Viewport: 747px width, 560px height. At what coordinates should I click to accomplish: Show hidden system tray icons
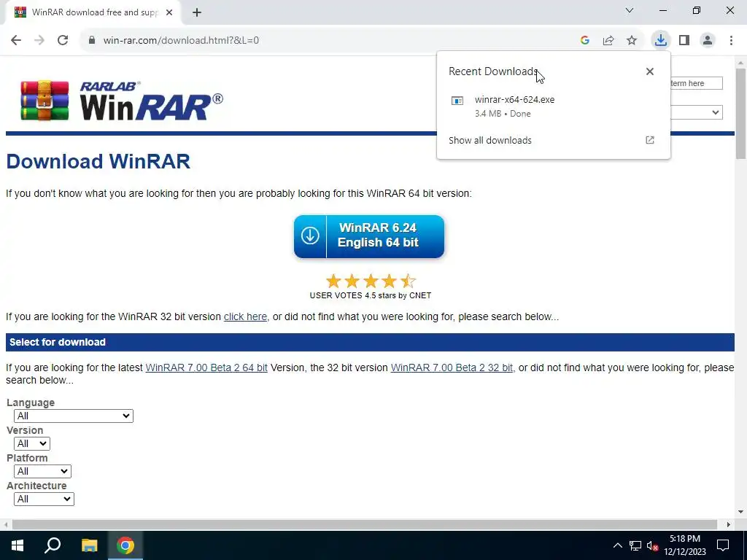tap(617, 545)
